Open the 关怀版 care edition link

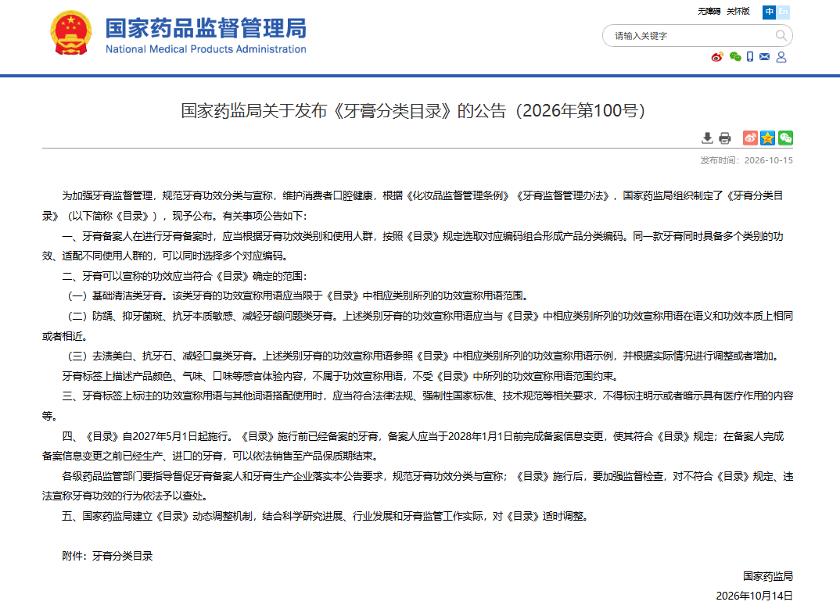738,11
